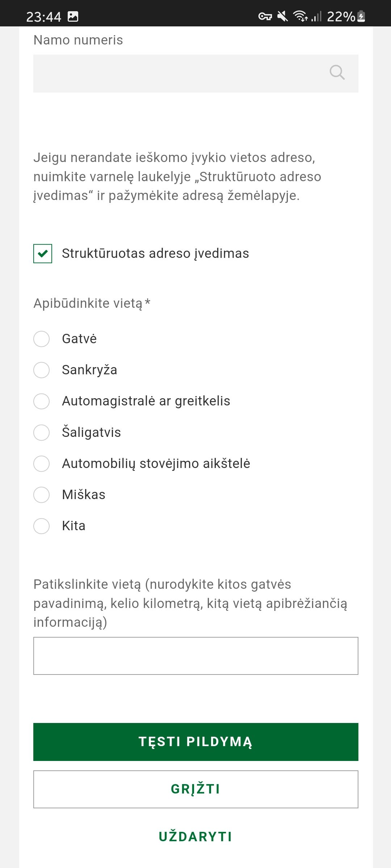Choose the Miškas radio option
This screenshot has height=868, width=391.
click(42, 495)
